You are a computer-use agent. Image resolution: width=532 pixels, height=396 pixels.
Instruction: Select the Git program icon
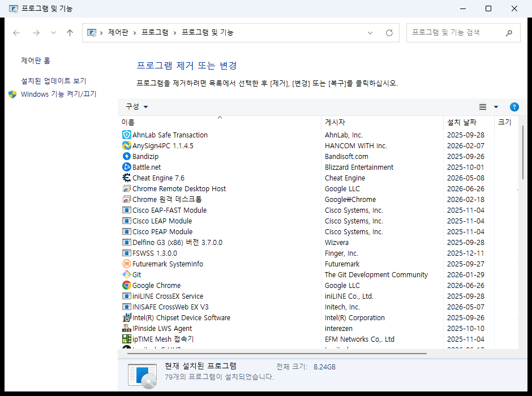click(x=127, y=274)
